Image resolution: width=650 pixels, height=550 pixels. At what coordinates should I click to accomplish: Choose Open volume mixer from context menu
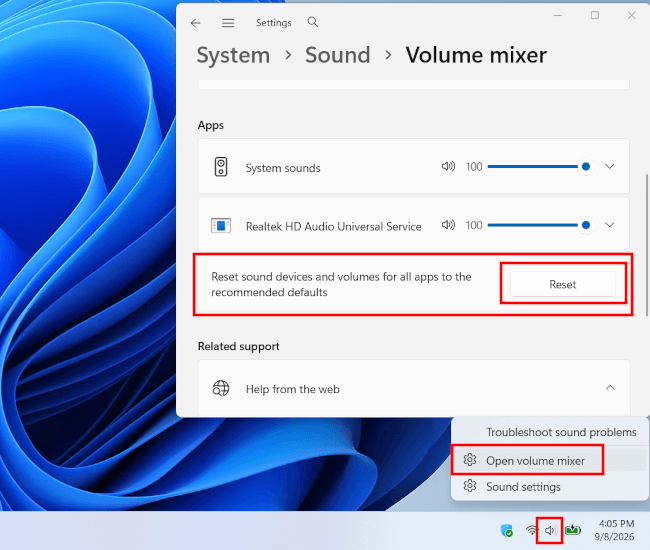[550, 460]
